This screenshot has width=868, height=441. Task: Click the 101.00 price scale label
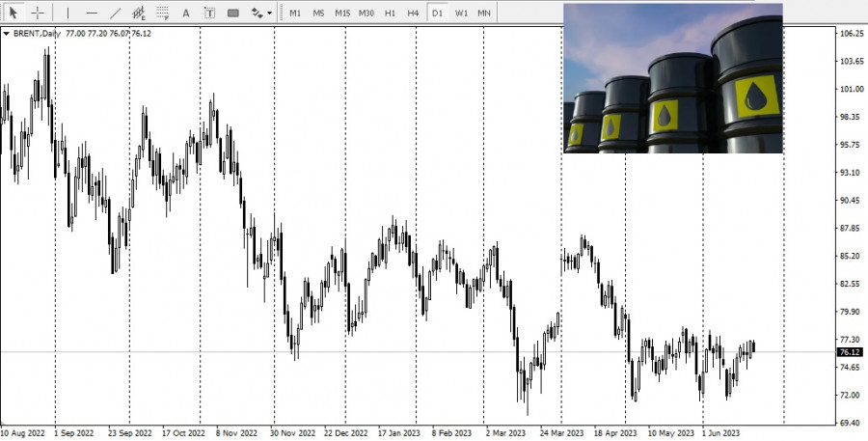(852, 89)
